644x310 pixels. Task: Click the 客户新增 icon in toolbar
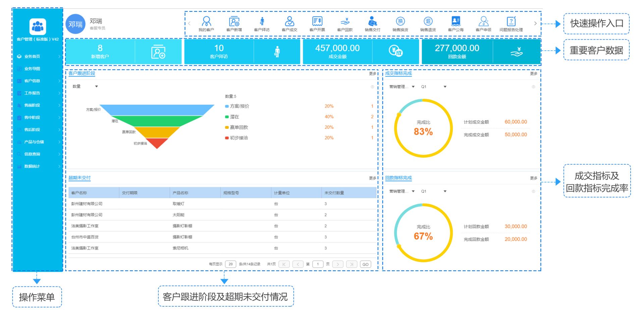coord(234,22)
